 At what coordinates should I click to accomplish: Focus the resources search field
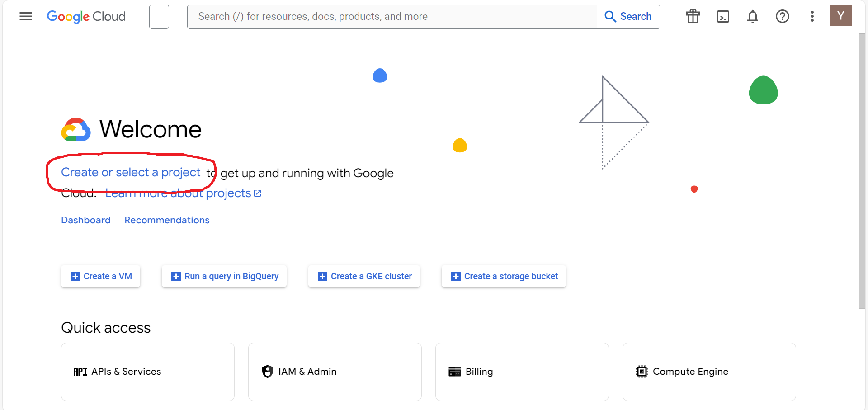tap(392, 17)
